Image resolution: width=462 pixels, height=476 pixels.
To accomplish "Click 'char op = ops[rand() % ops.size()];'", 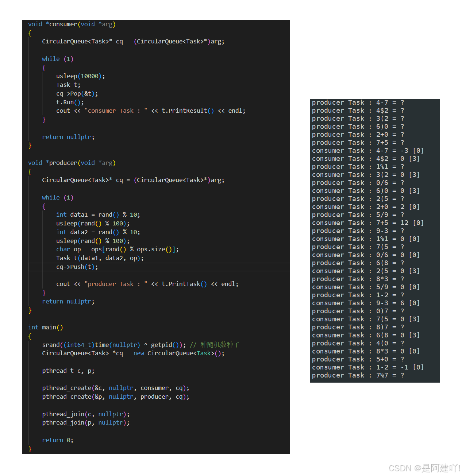I will (x=118, y=249).
